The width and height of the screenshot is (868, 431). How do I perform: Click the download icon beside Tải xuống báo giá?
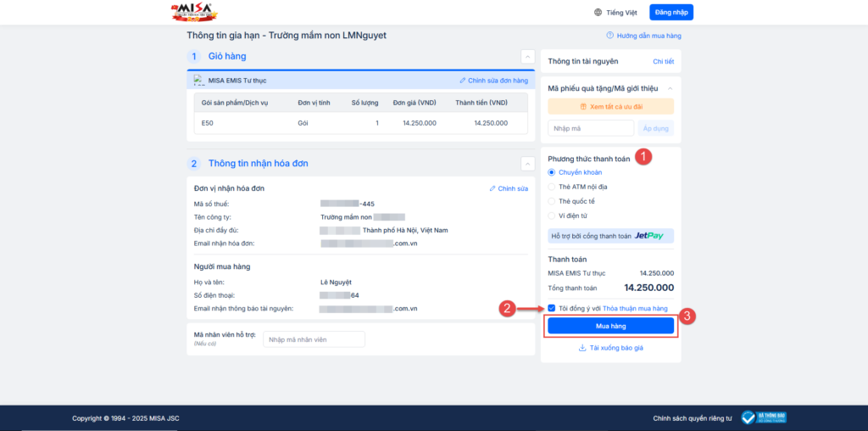coord(582,348)
